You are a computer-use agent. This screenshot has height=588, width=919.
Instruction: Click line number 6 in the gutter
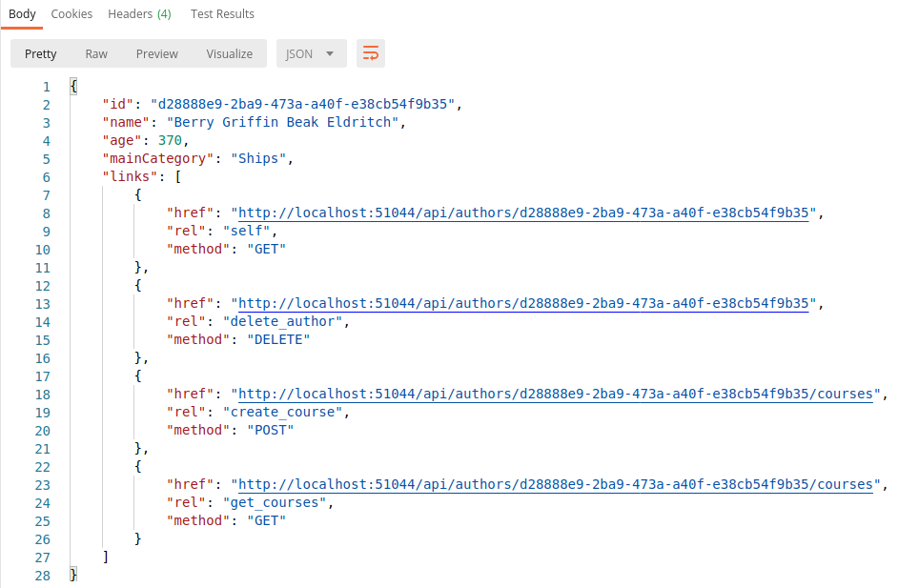click(47, 177)
